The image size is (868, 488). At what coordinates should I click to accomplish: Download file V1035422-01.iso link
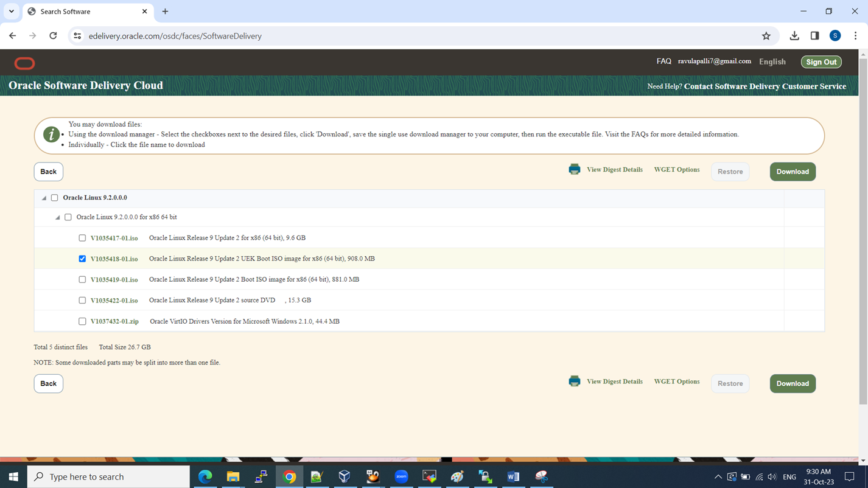point(114,300)
